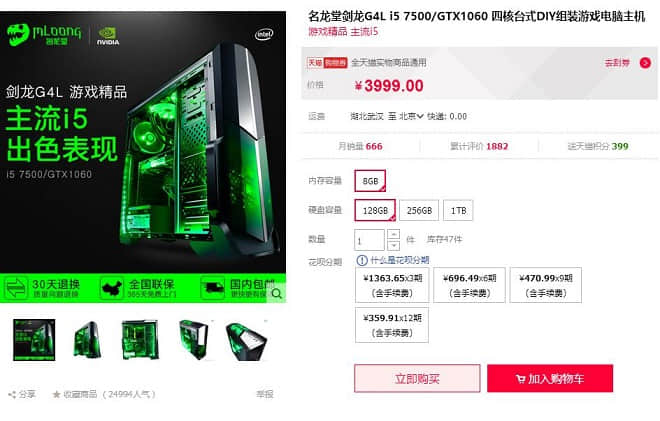Click the magnifier zoom icon on product image

277,293
